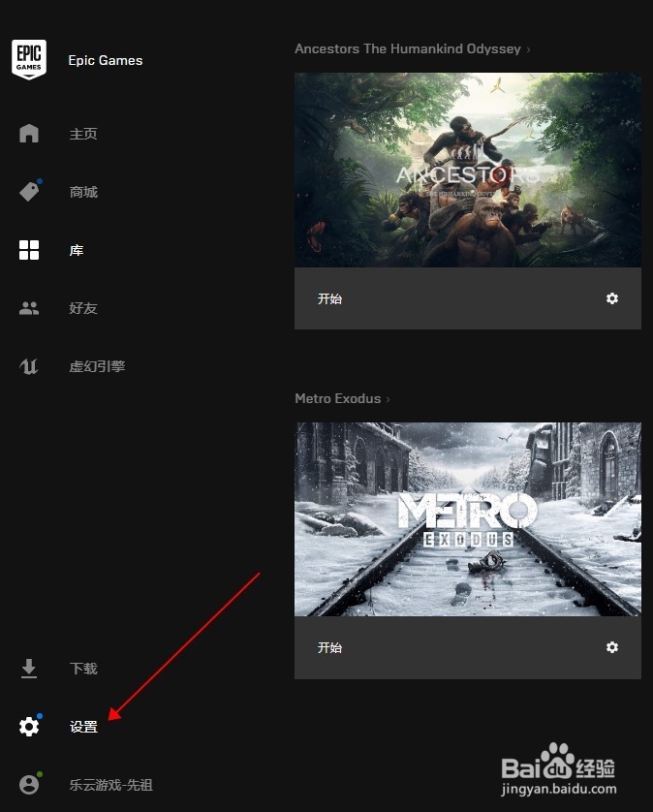
Task: Click the Epic Games logo
Action: pyautogui.click(x=29, y=59)
